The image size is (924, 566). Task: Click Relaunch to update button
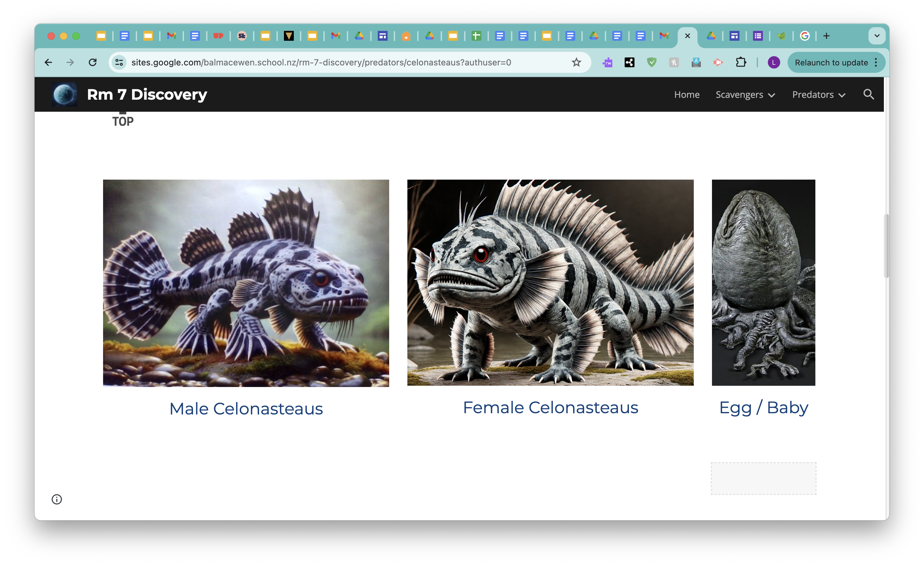pyautogui.click(x=831, y=62)
